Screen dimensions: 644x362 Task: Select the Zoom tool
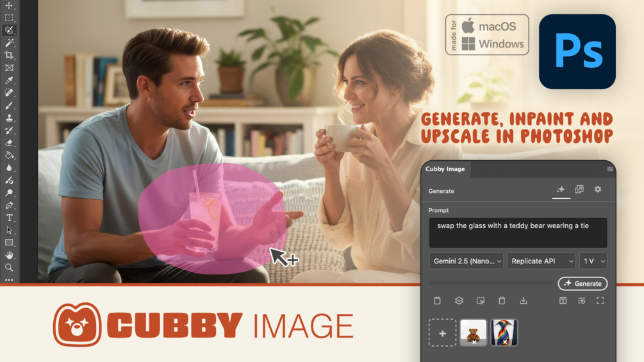click(x=9, y=268)
